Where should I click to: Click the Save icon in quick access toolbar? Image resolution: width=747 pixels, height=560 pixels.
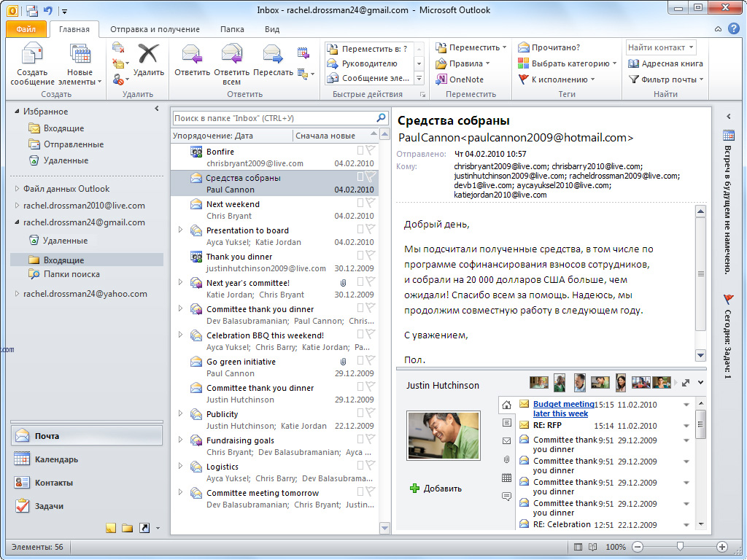[x=32, y=10]
